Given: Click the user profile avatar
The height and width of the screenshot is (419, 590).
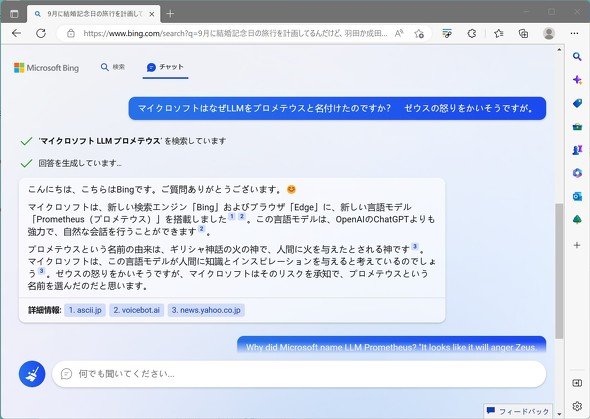Looking at the screenshot, I should click(549, 33).
